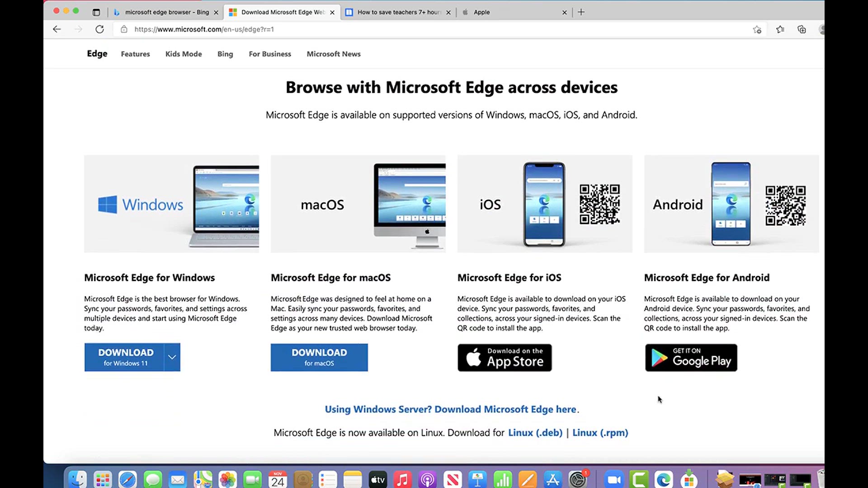
Task: Open Finder from the dock
Action: pyautogui.click(x=78, y=479)
